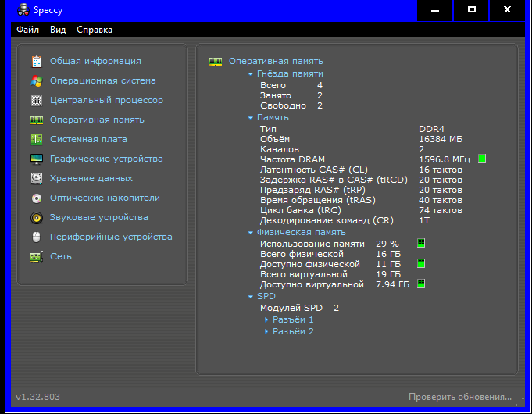
Task: Click green indicator next to Частота DRAM
Action: (482, 159)
